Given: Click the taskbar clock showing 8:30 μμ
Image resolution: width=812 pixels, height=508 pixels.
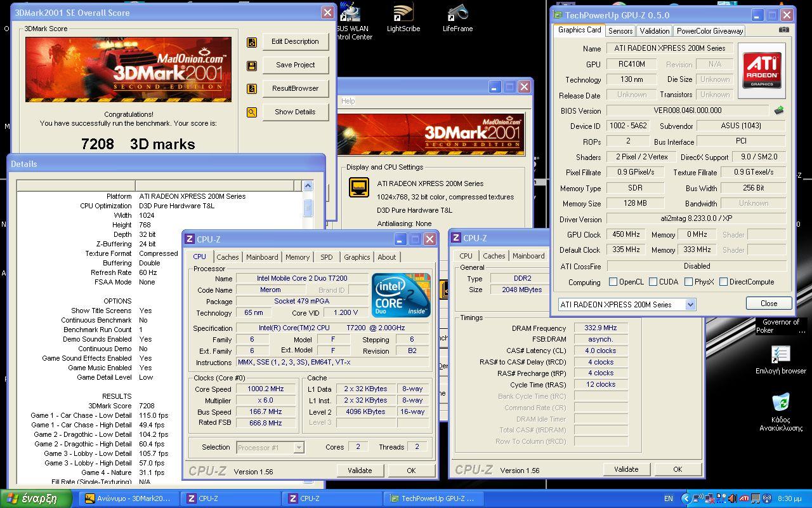Looking at the screenshot, I should tap(789, 498).
